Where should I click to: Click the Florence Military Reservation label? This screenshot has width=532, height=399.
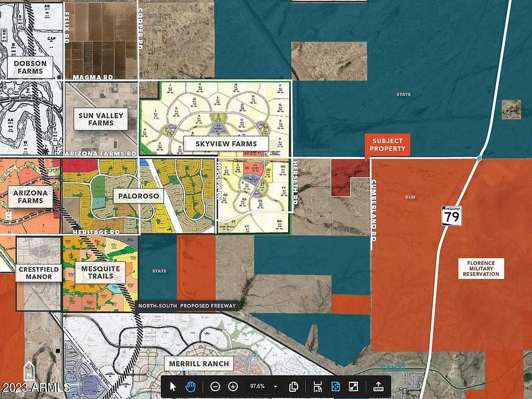click(481, 268)
